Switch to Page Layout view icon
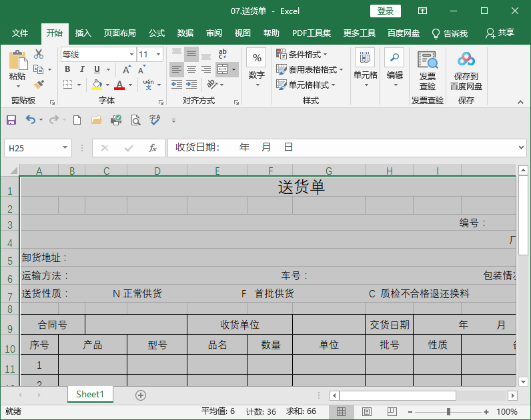 click(x=366, y=411)
